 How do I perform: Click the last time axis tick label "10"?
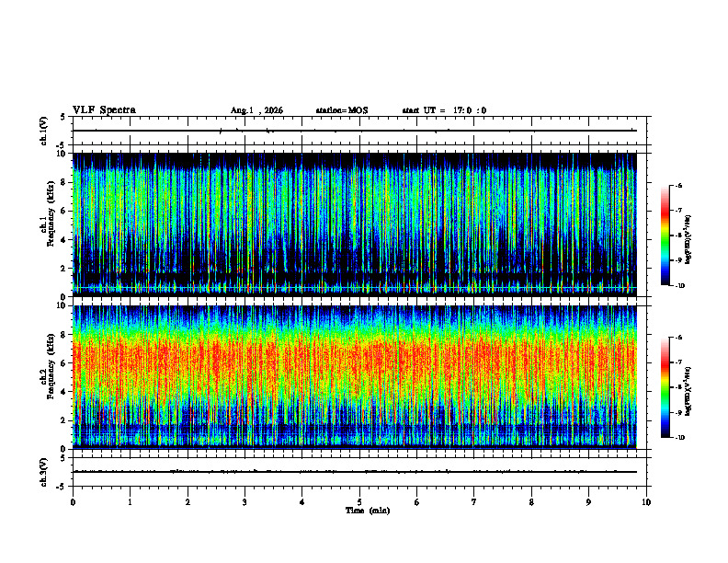point(646,502)
